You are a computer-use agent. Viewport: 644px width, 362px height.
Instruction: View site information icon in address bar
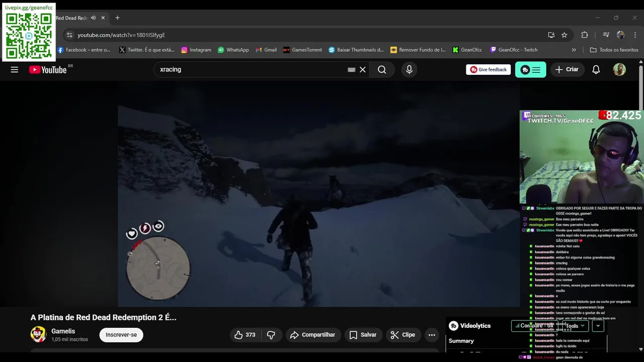coord(69,35)
